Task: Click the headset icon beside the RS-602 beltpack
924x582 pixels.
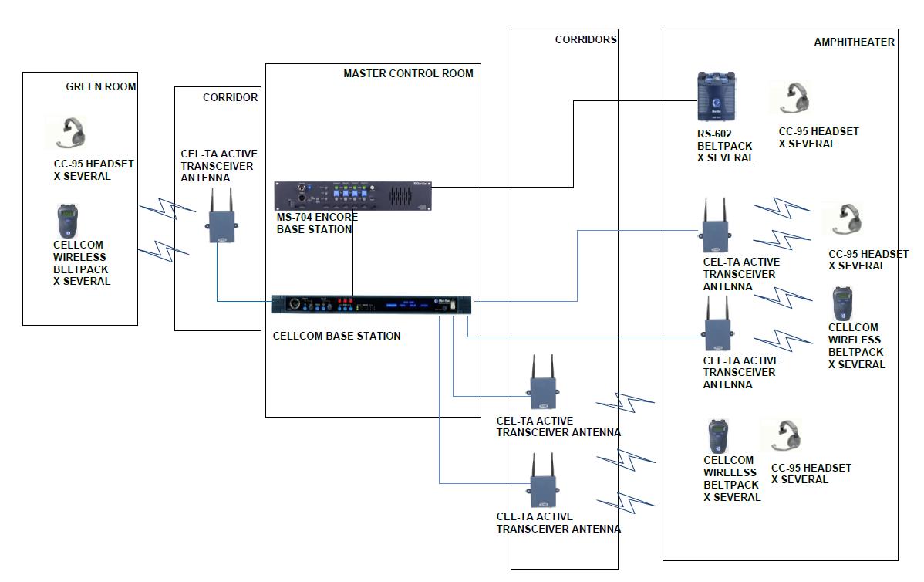Action: (x=794, y=98)
